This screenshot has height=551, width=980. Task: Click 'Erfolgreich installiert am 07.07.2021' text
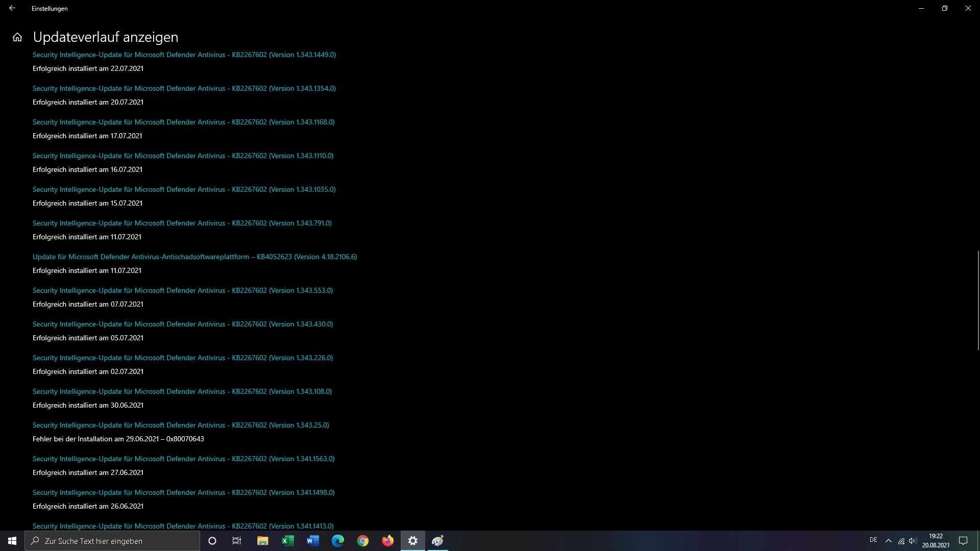point(88,304)
